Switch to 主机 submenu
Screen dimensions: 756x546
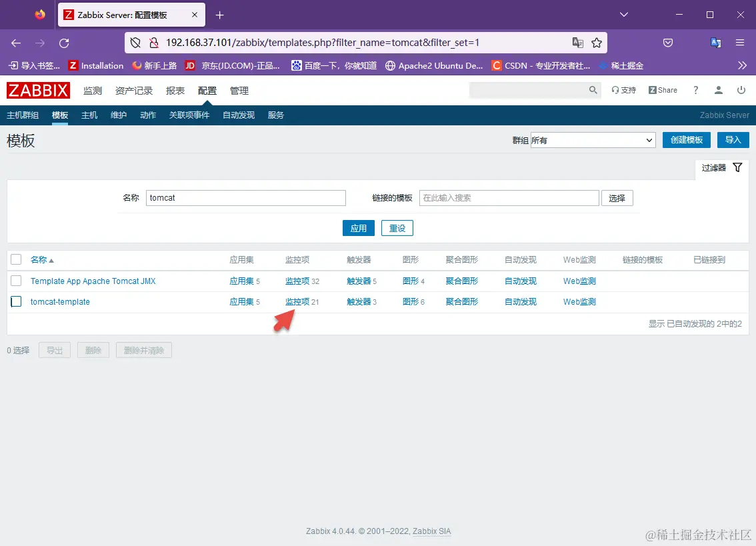(89, 115)
